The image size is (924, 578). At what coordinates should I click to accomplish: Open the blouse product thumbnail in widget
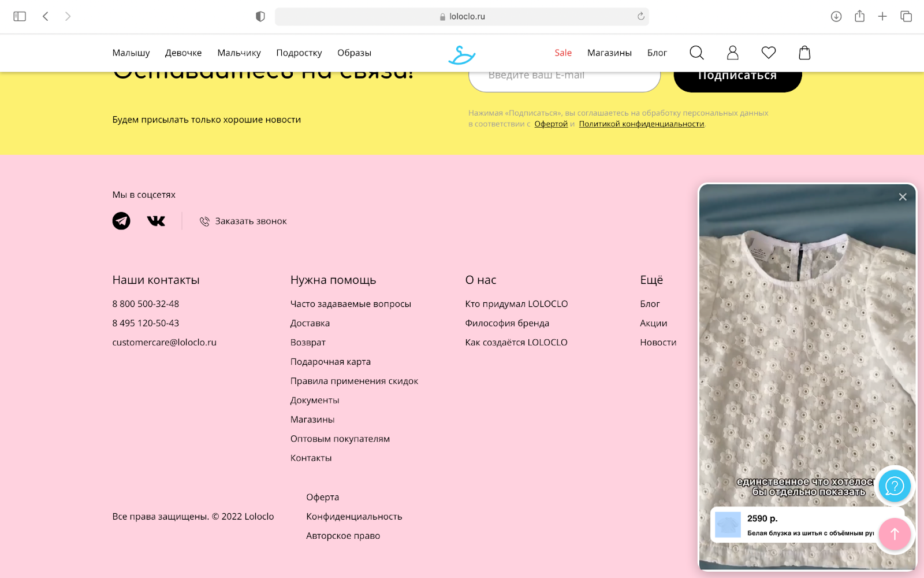tap(728, 525)
